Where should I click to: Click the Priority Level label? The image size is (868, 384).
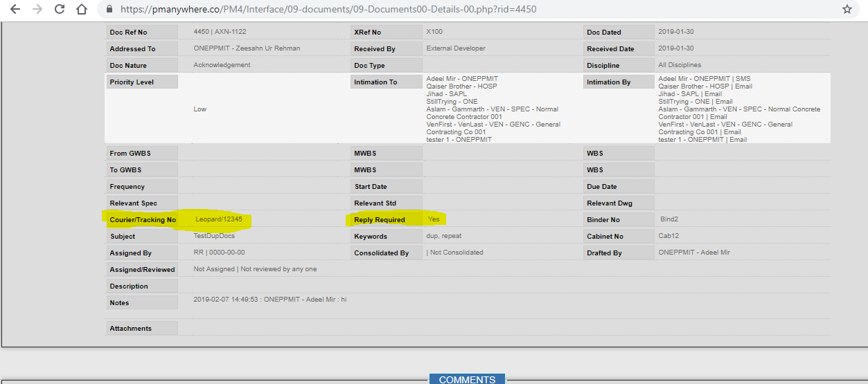[132, 82]
